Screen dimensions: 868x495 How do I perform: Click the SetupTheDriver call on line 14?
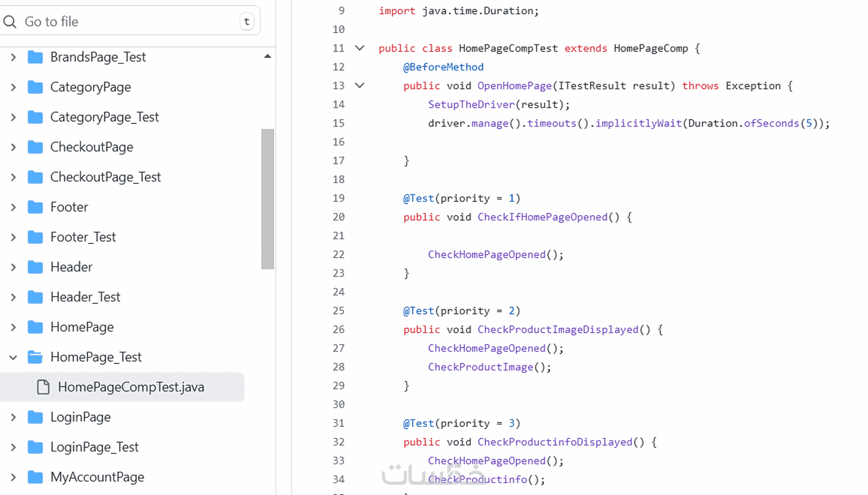[471, 105]
